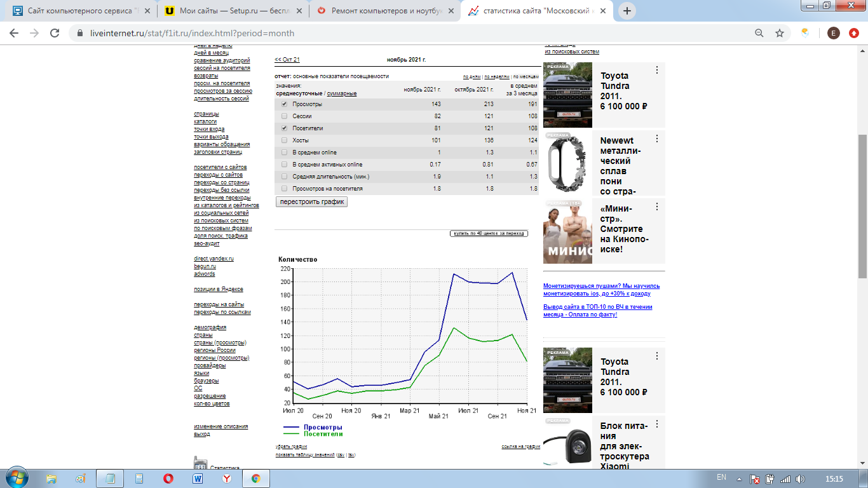
Task: Check the Просмотров на посетителя checkbox
Action: pyautogui.click(x=284, y=189)
